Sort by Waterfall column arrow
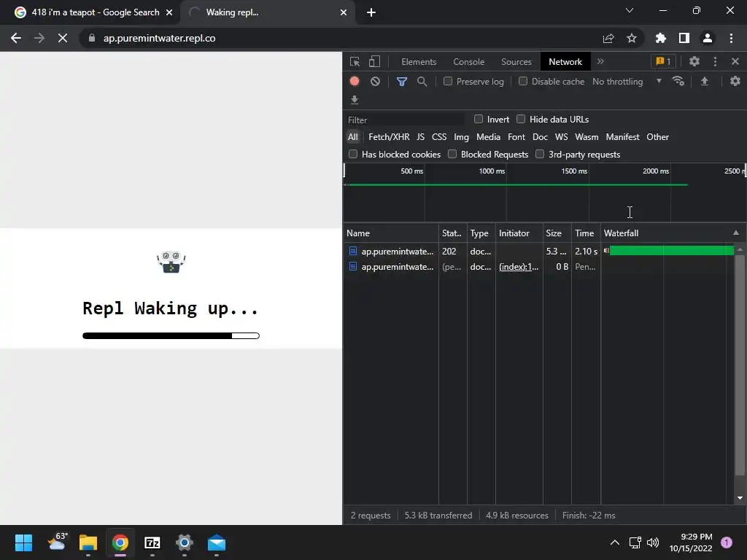Viewport: 747px width, 560px height. point(735,233)
